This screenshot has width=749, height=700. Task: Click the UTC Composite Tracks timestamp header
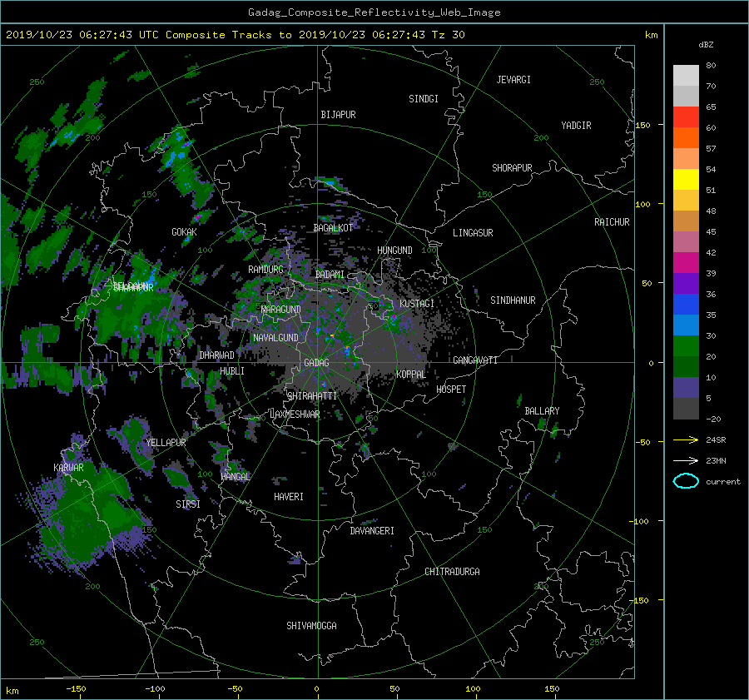coord(235,35)
